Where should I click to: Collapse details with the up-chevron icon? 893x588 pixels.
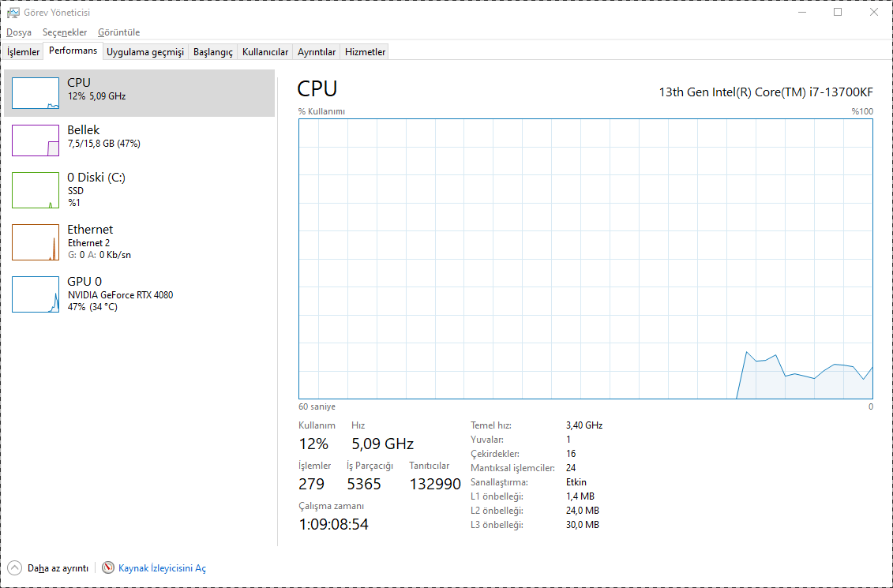14,567
